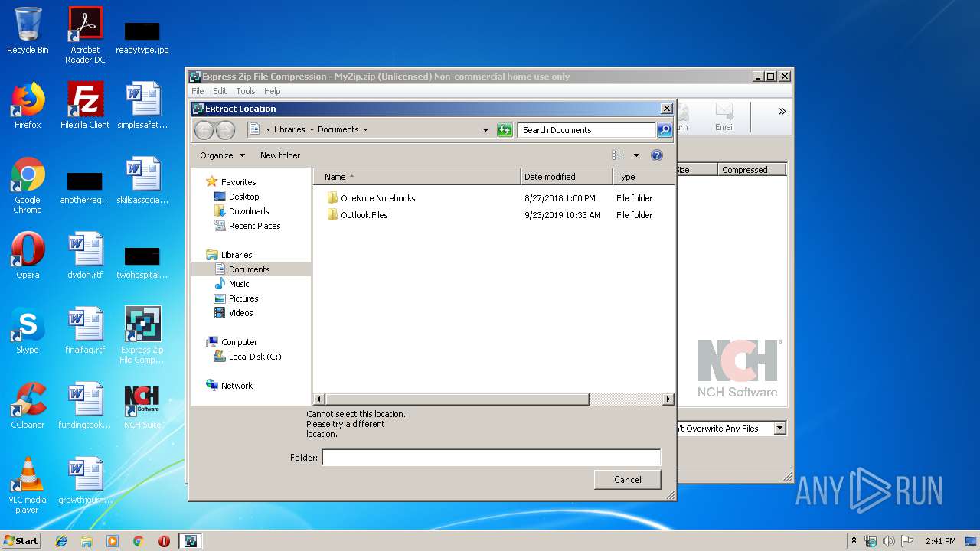
Task: Open the File menu in Express Zip
Action: coord(198,91)
